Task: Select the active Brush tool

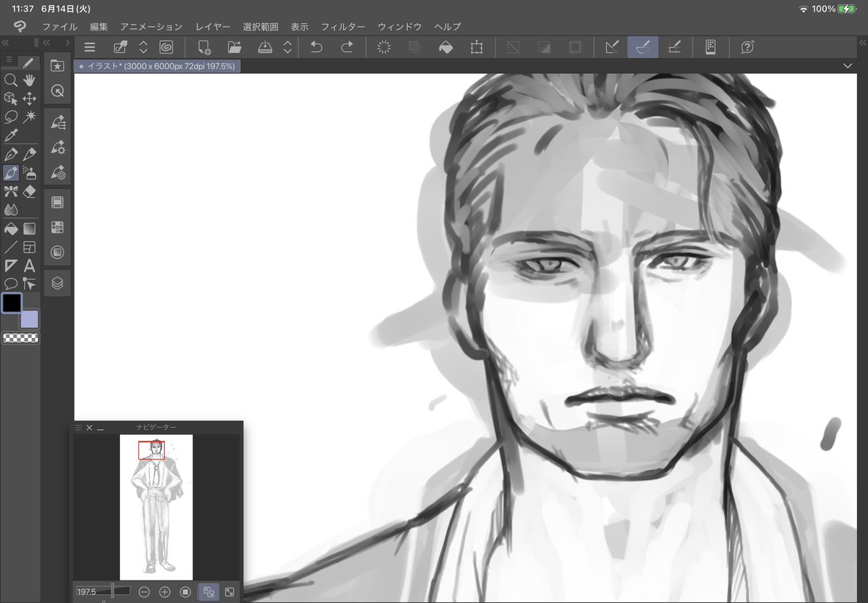Action: click(11, 173)
